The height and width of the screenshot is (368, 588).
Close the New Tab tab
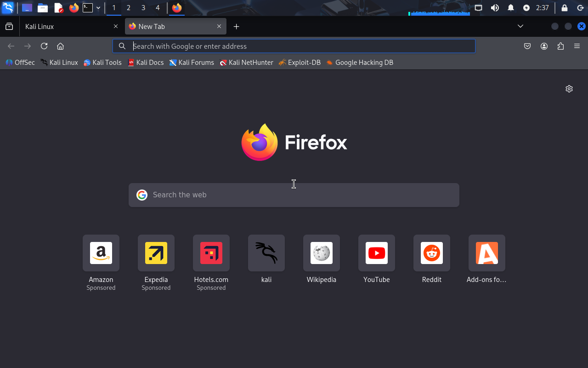[219, 27]
